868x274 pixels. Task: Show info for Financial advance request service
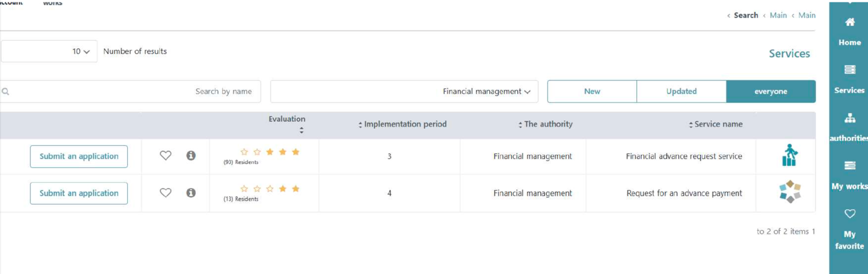tap(191, 156)
